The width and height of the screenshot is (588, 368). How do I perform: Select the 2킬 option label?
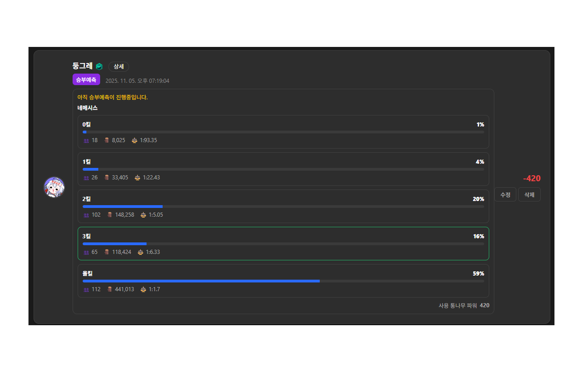click(87, 199)
